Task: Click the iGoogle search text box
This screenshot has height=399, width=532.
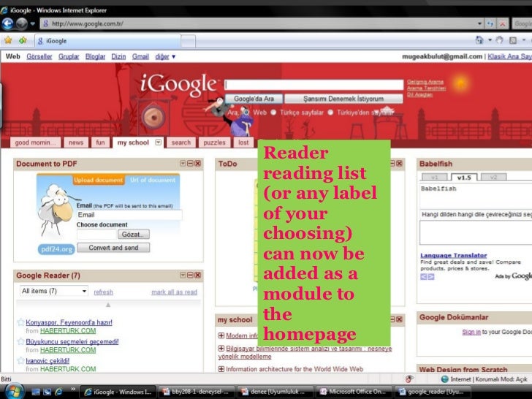Action: [x=313, y=85]
